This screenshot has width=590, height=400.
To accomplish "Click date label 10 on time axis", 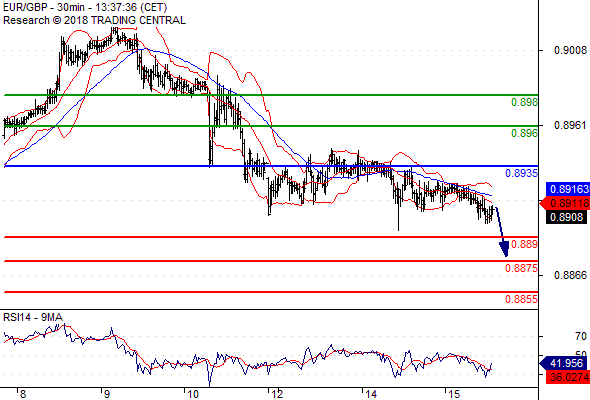I will (x=193, y=394).
